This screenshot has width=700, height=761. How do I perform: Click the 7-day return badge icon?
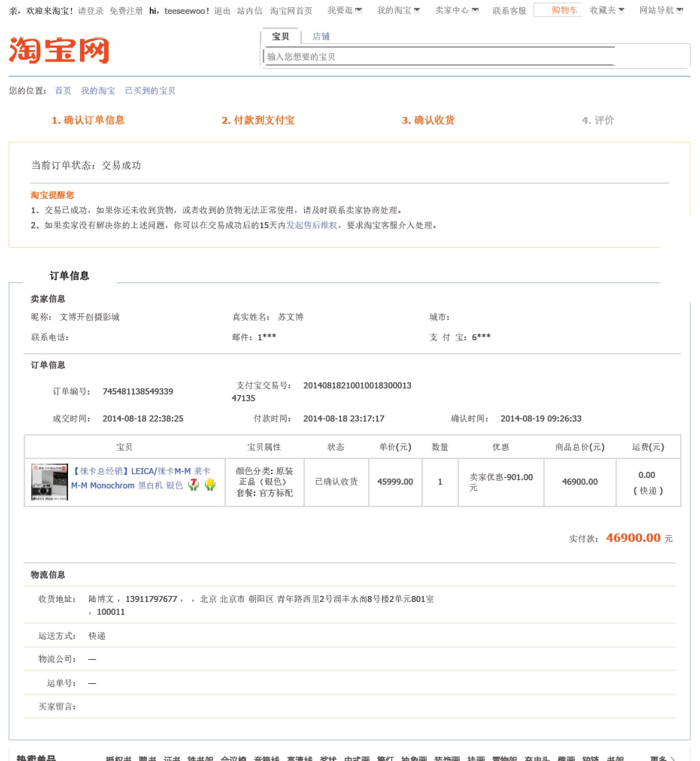click(x=194, y=485)
